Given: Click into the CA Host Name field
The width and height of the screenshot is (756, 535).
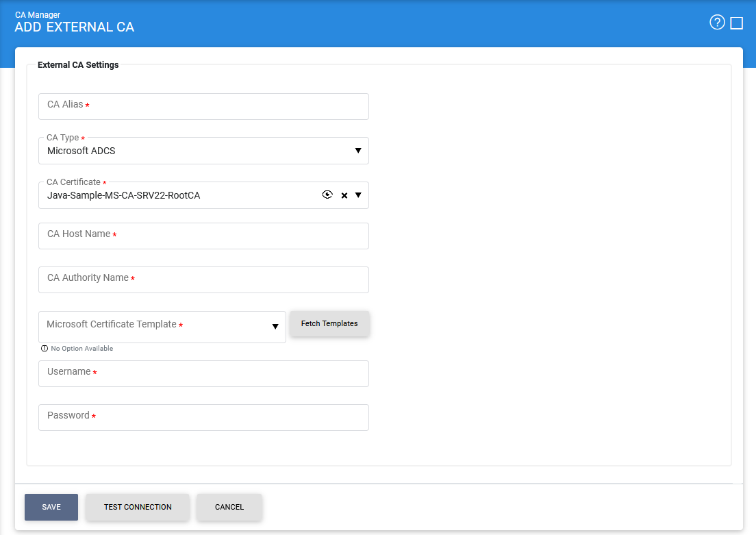Looking at the screenshot, I should click(x=203, y=236).
